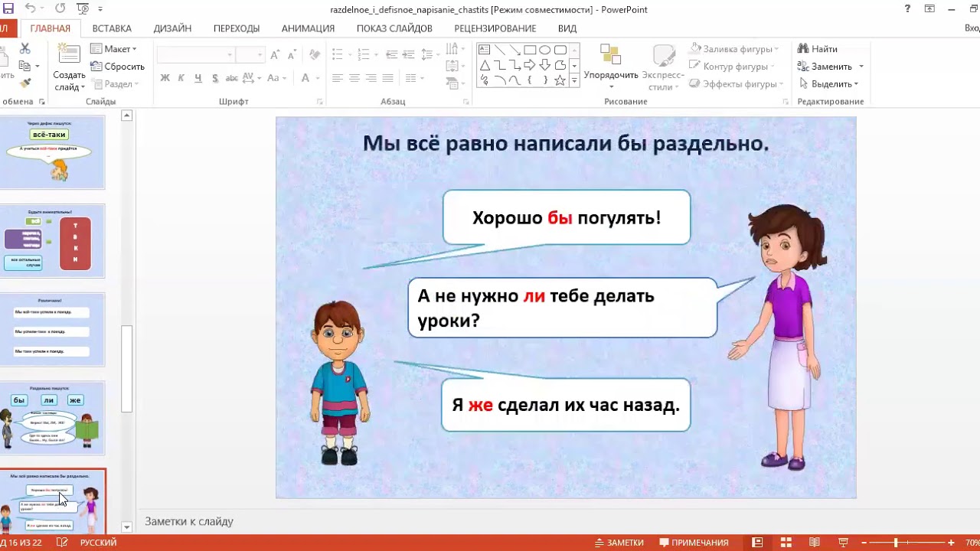980x551 pixels.
Task: Switch to the ПЕРЕХОДЫ tab
Action: [x=237, y=28]
